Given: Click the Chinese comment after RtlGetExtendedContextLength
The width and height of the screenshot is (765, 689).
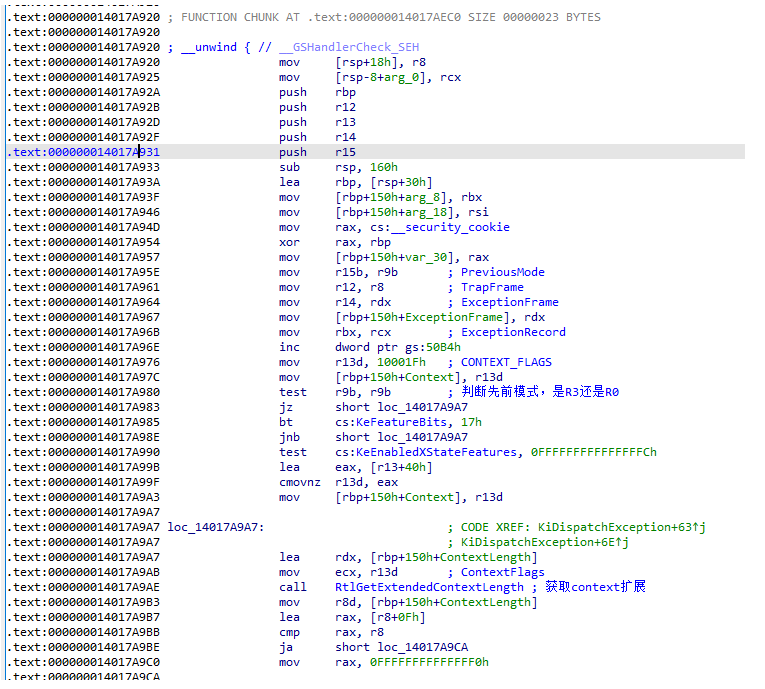Looking at the screenshot, I should click(595, 587).
